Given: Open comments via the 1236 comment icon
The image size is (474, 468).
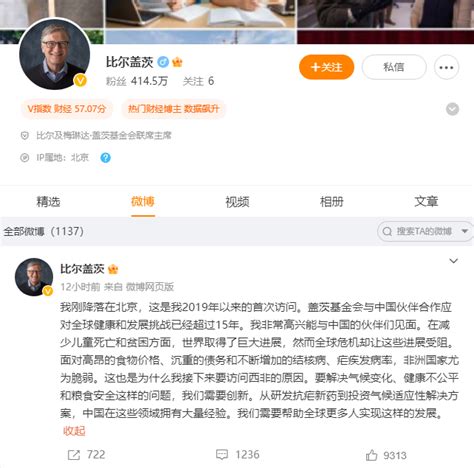Looking at the screenshot, I should (222, 455).
